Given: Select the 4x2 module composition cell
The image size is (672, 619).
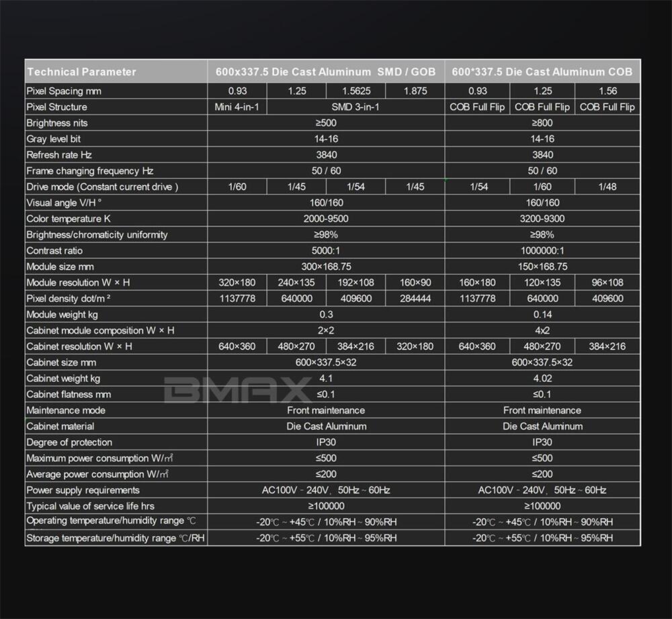Looking at the screenshot, I should coord(542,331).
